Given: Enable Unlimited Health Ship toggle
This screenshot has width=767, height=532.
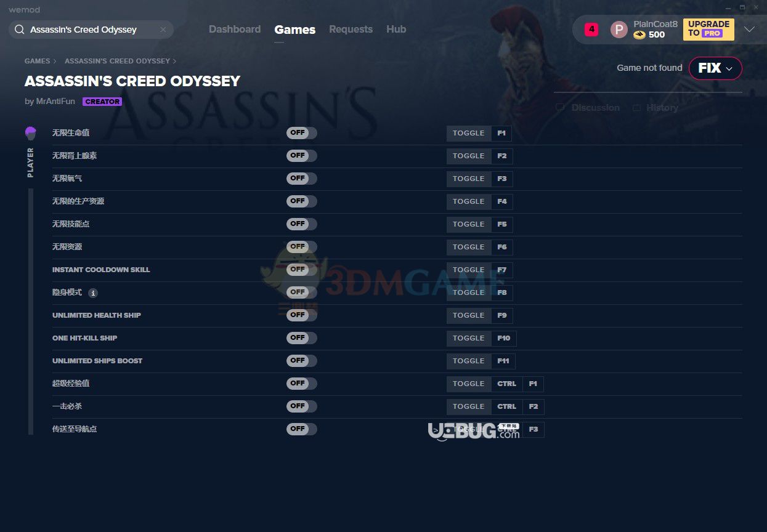Looking at the screenshot, I should (301, 315).
